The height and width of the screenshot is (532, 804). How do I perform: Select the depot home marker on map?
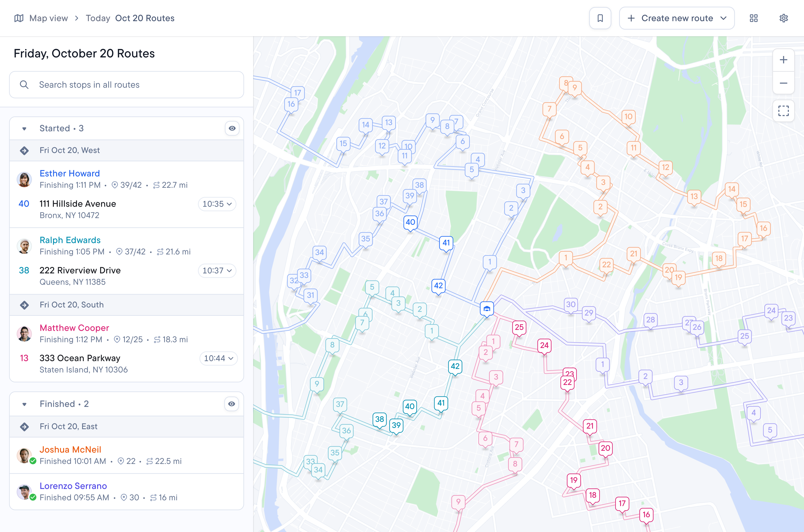pos(486,309)
